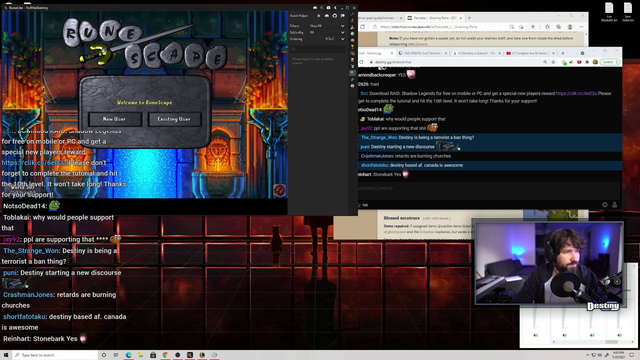Mute the first app in Volume Mixer
The width and height of the screenshot is (640, 360).
tap(536, 336)
